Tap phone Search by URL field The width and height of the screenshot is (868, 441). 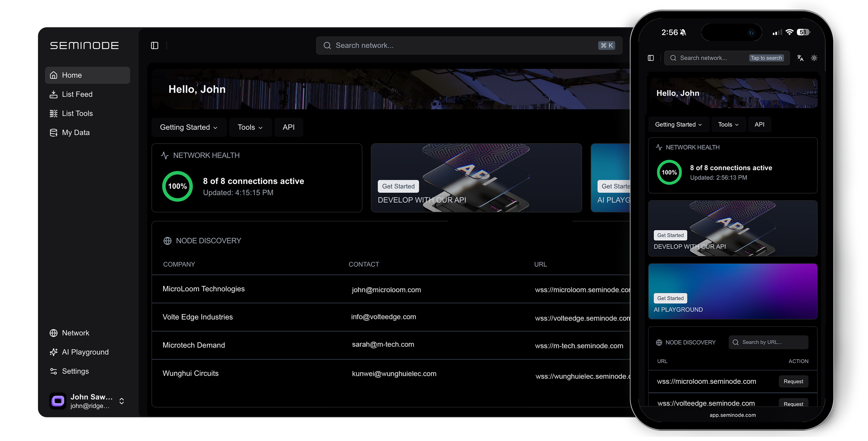pyautogui.click(x=768, y=342)
